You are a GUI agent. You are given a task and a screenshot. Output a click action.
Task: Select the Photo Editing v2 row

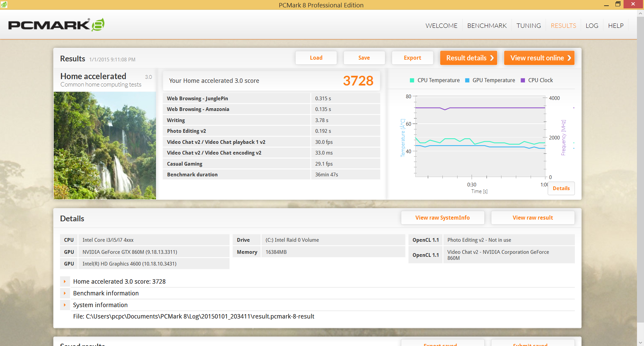pyautogui.click(x=271, y=131)
